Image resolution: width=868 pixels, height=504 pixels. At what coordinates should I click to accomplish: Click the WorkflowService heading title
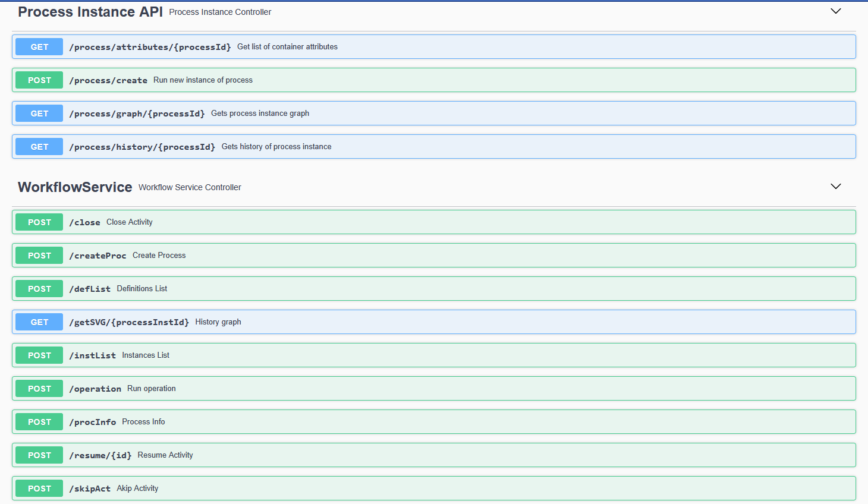point(75,187)
